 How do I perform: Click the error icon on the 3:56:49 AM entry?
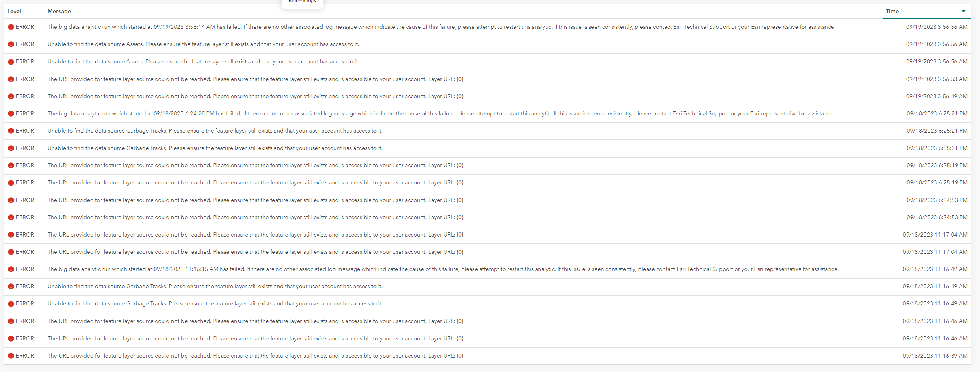click(x=11, y=97)
